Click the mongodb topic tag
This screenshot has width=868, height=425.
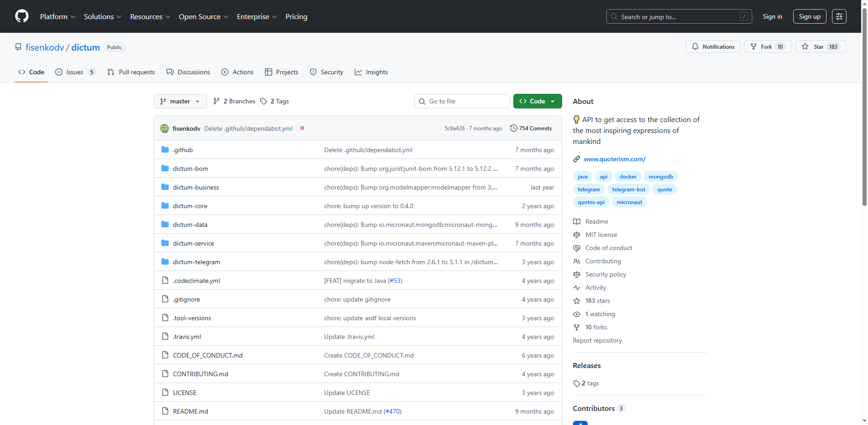tap(661, 177)
